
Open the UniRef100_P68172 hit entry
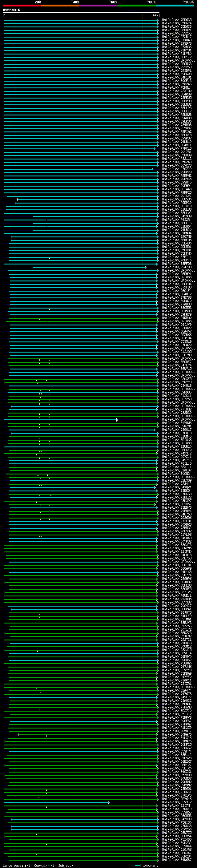tap(176, 57)
